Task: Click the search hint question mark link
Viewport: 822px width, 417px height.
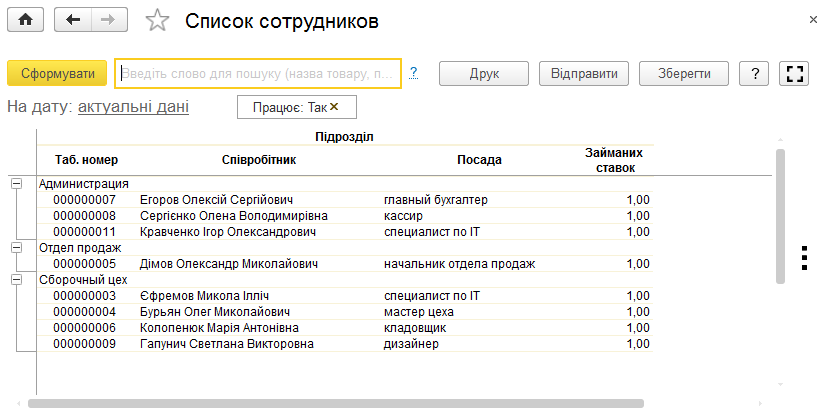Action: [414, 73]
